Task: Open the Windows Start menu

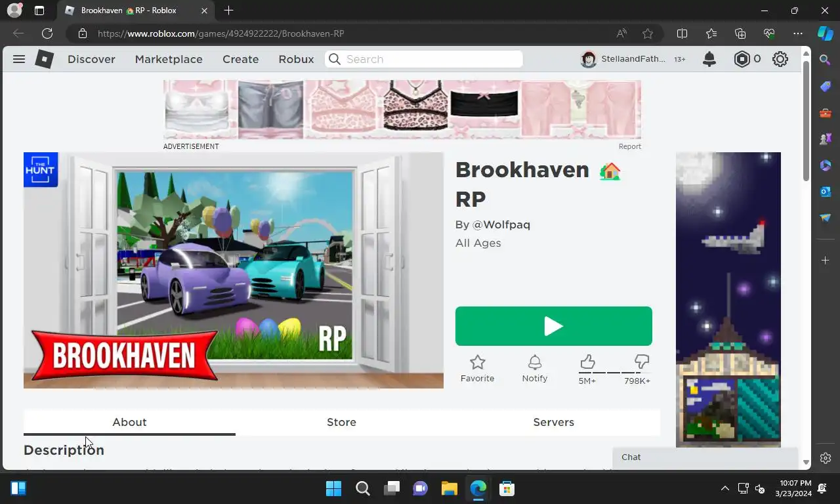Action: pyautogui.click(x=333, y=489)
